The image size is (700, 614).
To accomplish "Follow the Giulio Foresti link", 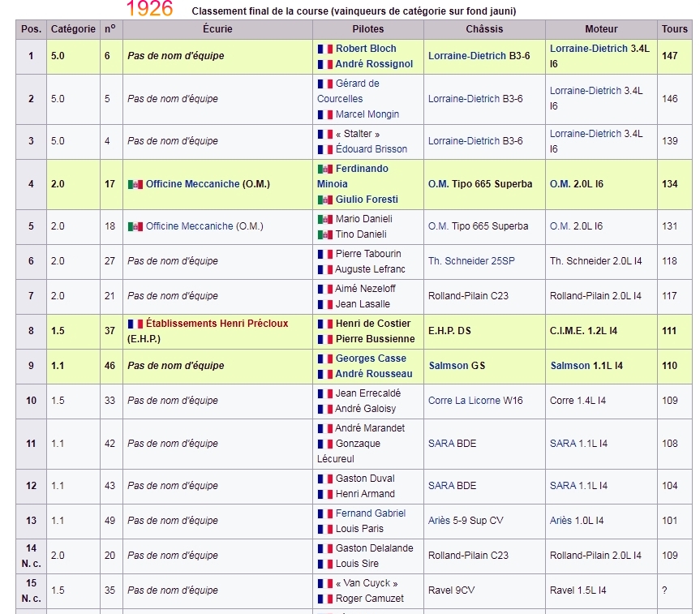I will [367, 200].
